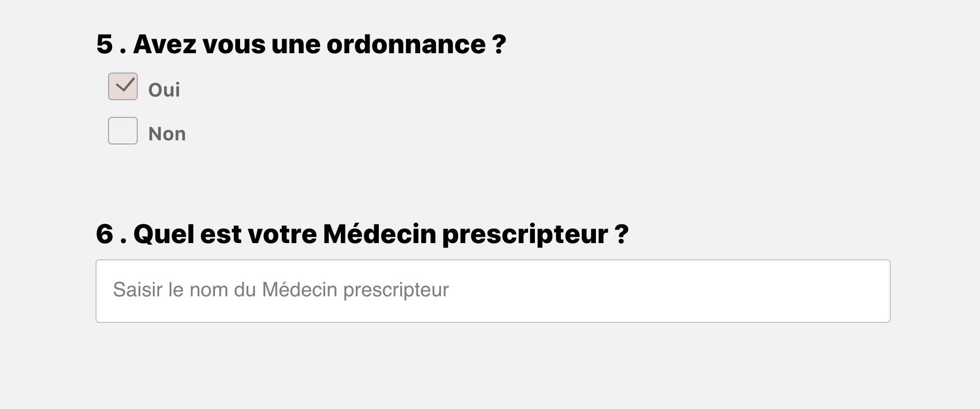Click the question mark after ordonnance
The width and height of the screenshot is (980, 409).
coord(499,44)
